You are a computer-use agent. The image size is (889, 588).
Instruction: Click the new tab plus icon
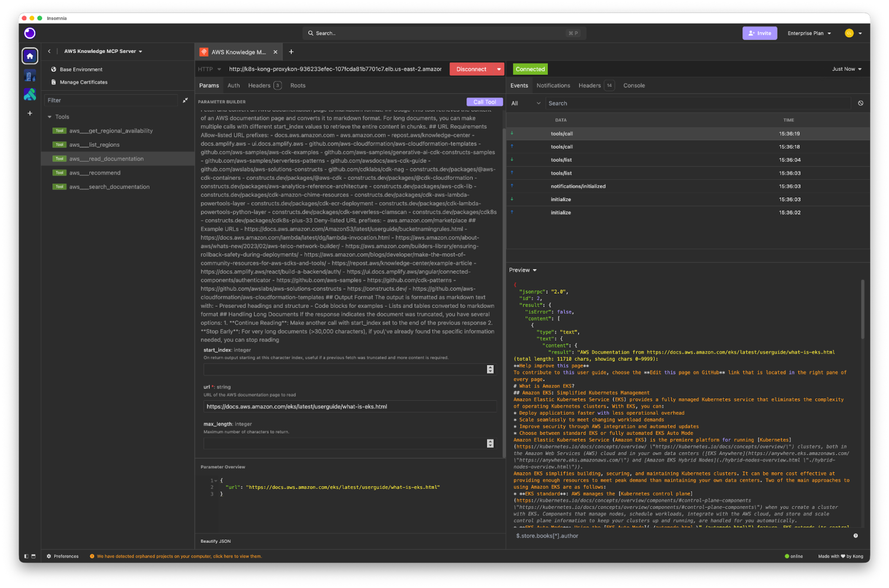pos(291,52)
